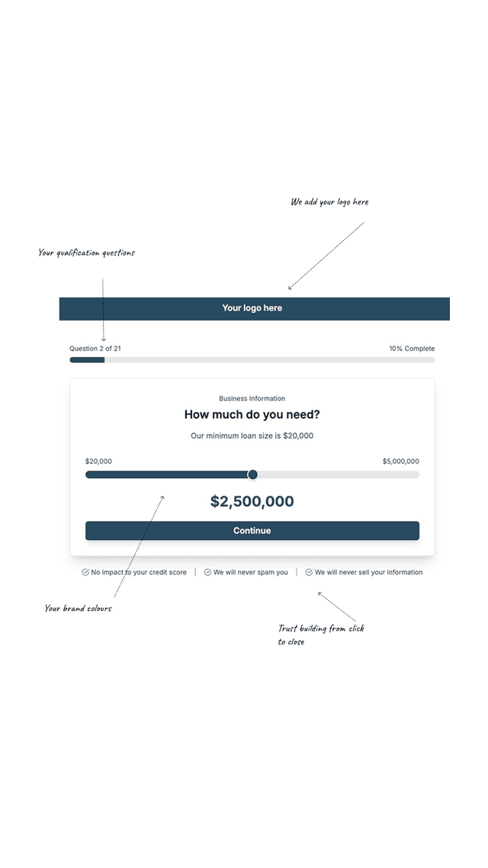Click the "Our minimum loan size is $20,000" text
This screenshot has width=488, height=868.
(252, 436)
